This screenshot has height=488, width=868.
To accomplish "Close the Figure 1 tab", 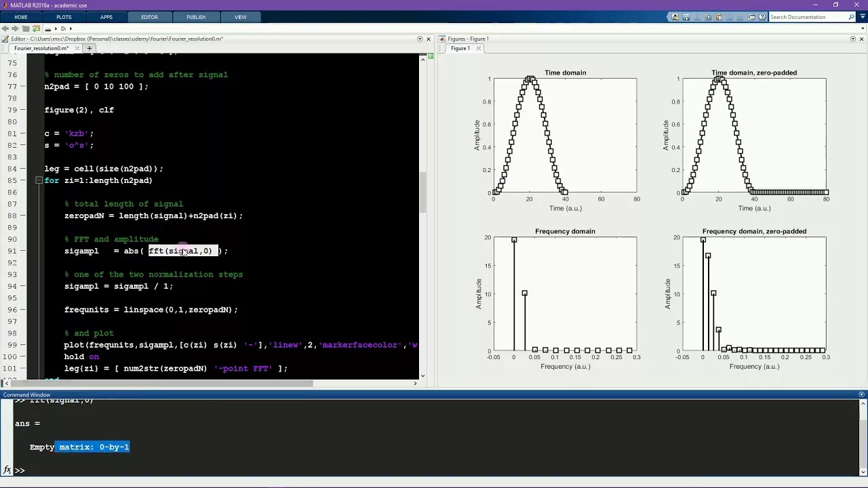I will 479,48.
